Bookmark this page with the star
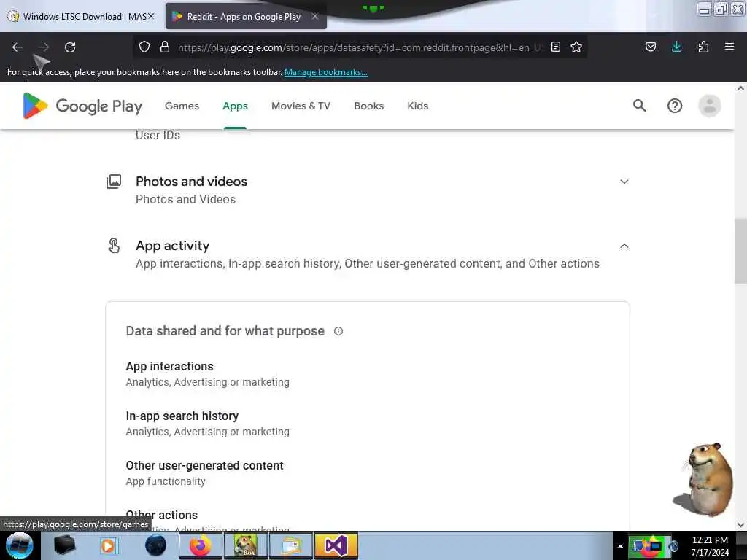 tap(576, 47)
